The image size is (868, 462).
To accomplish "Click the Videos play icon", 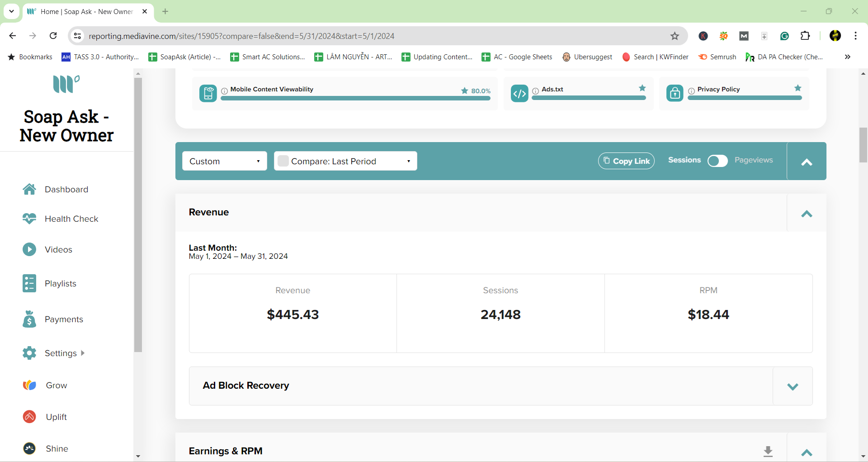I will click(29, 249).
